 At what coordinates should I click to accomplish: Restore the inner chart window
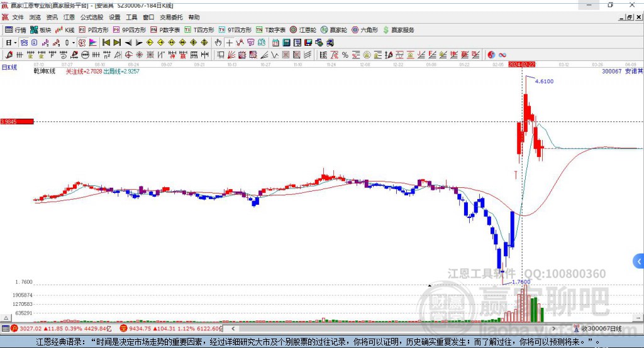point(630,17)
